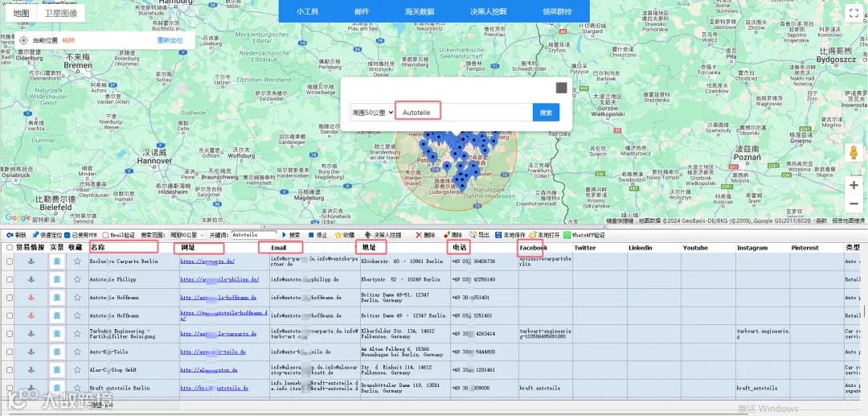Click the Autoteile keyword field in popup
868x416 pixels.
click(x=464, y=113)
